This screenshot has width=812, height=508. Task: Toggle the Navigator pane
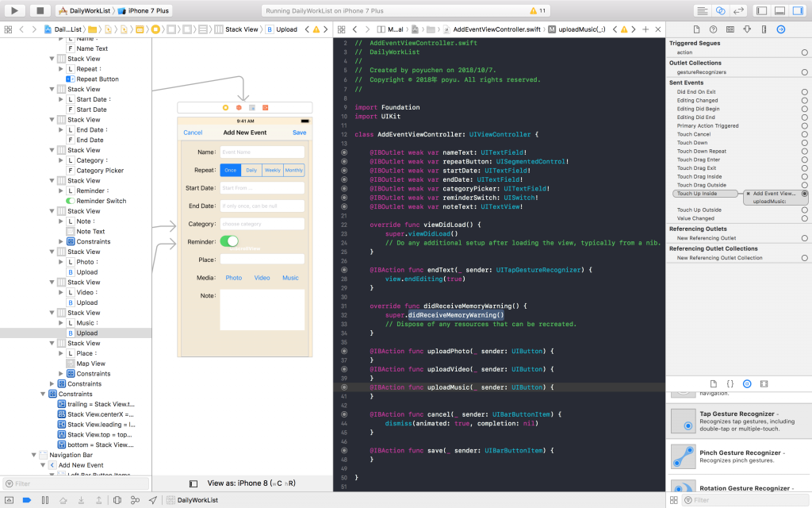tap(762, 10)
